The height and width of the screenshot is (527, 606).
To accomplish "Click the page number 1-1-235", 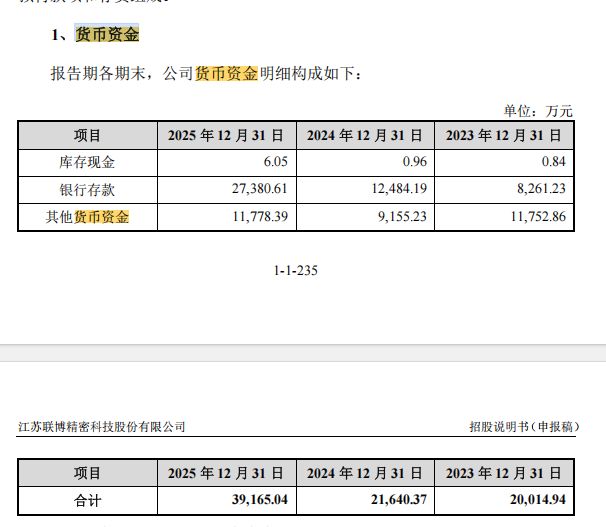I will click(x=296, y=270).
